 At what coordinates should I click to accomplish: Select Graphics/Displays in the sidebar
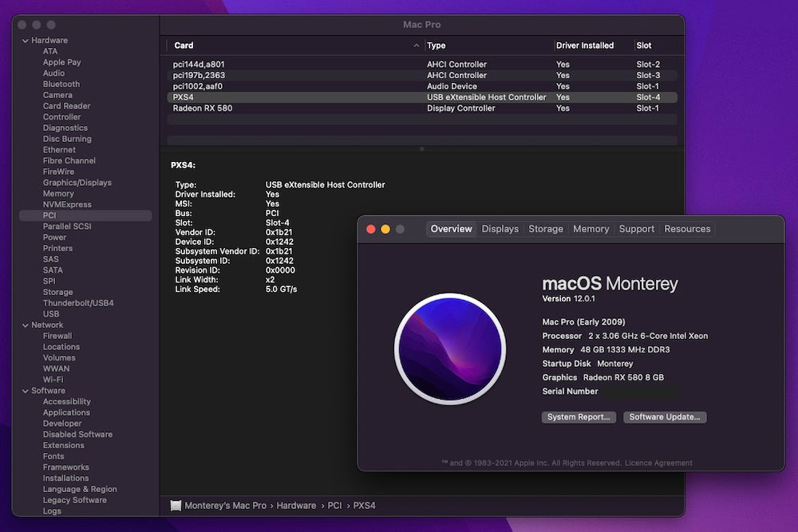click(x=77, y=183)
